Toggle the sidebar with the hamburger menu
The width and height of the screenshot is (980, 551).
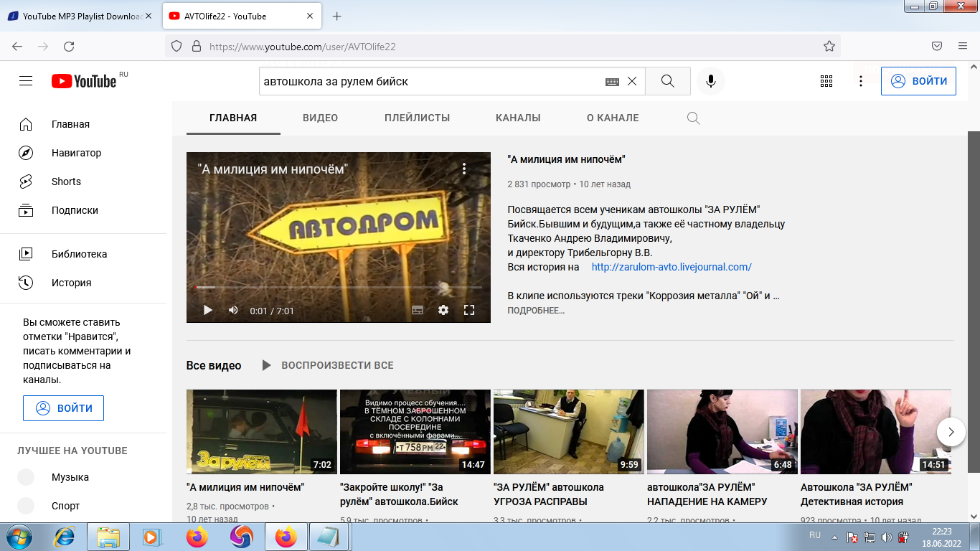coord(25,80)
